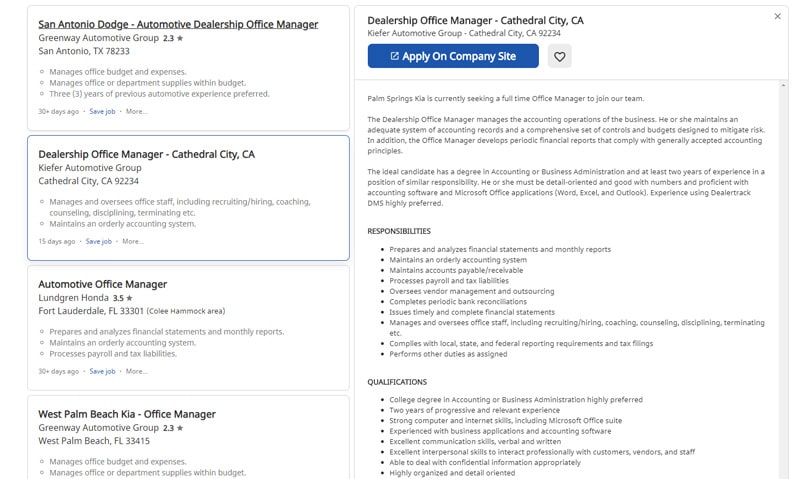Click the 2.3 star rating on San Antonio listing
Image resolution: width=800 pixels, height=479 pixels.
pyautogui.click(x=173, y=38)
